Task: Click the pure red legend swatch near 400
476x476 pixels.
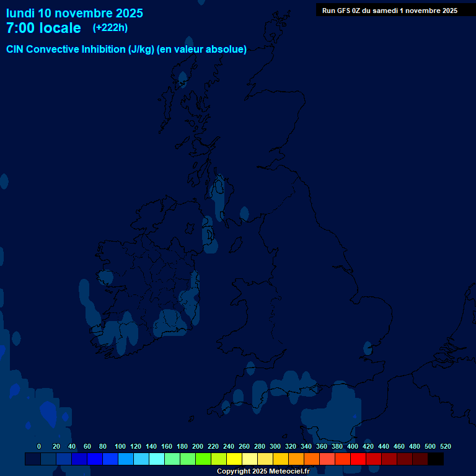Action: 358,459
